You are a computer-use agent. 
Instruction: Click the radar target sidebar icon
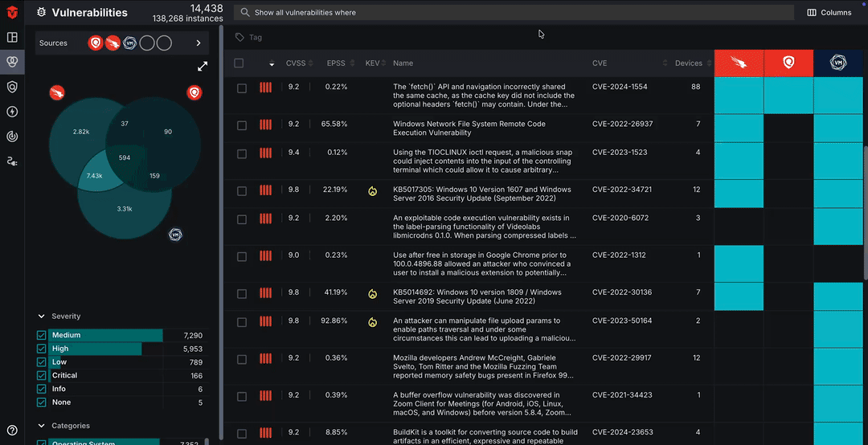(x=12, y=137)
